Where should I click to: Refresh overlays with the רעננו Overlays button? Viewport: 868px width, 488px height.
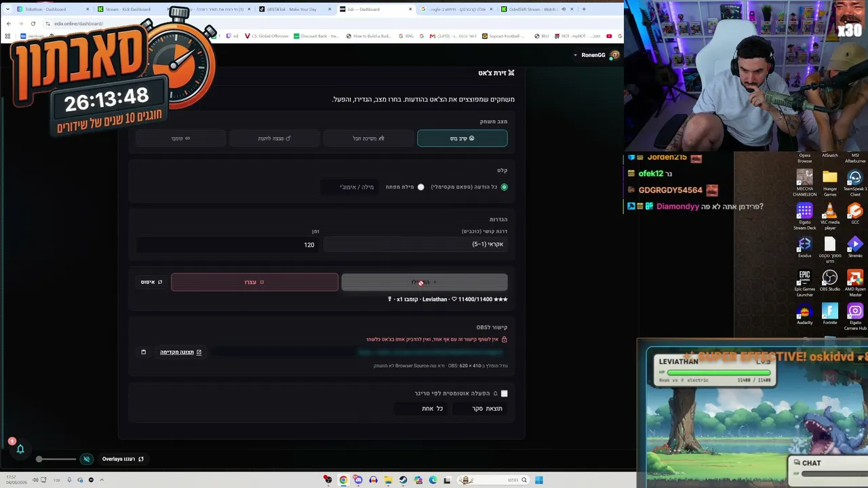[x=123, y=459]
